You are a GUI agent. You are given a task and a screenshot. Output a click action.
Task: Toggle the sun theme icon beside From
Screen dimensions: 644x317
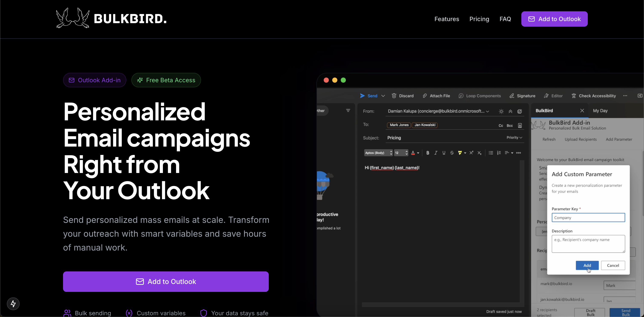(x=501, y=111)
